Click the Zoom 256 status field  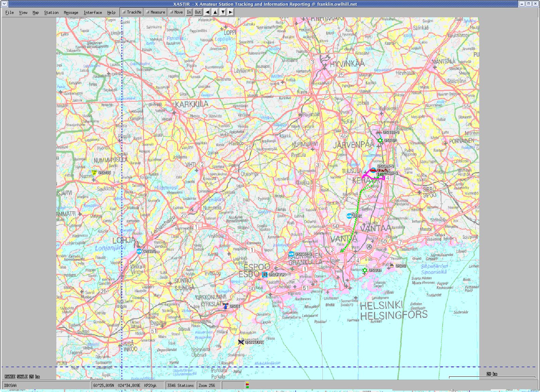(x=209, y=386)
